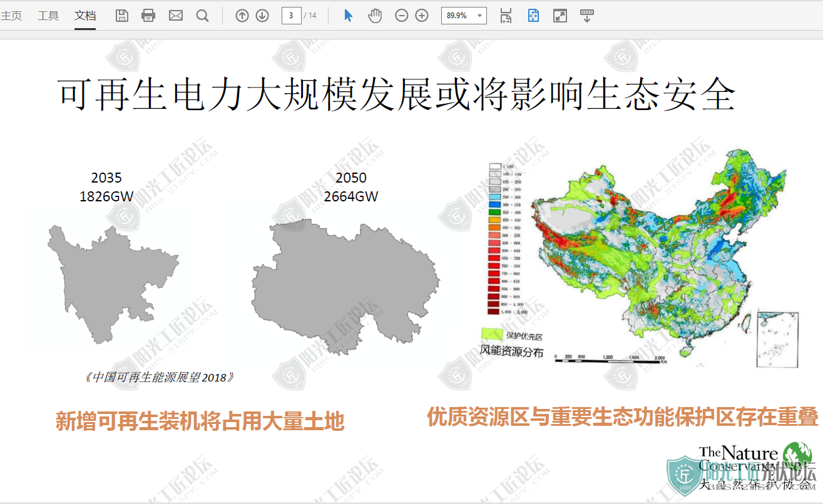The width and height of the screenshot is (823, 504).
Task: Switch to the 主页 tab
Action: coord(11,16)
